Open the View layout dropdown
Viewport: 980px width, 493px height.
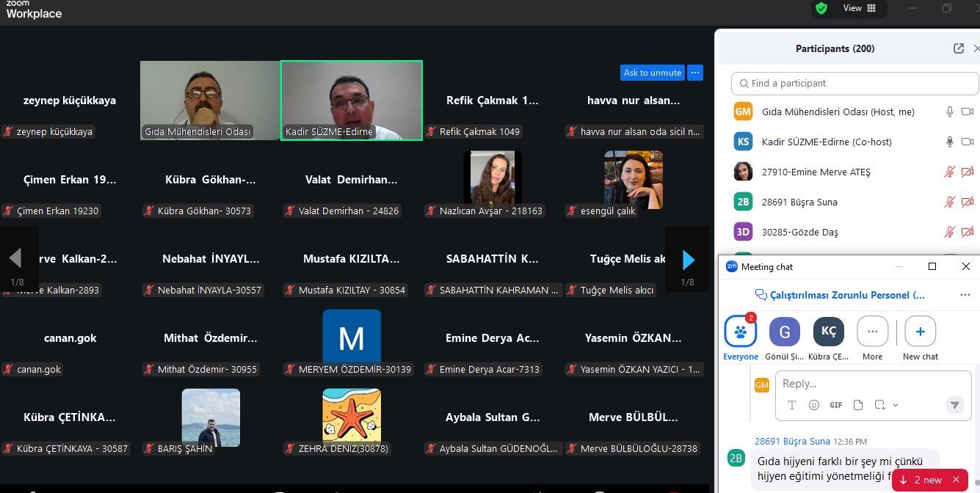[860, 8]
